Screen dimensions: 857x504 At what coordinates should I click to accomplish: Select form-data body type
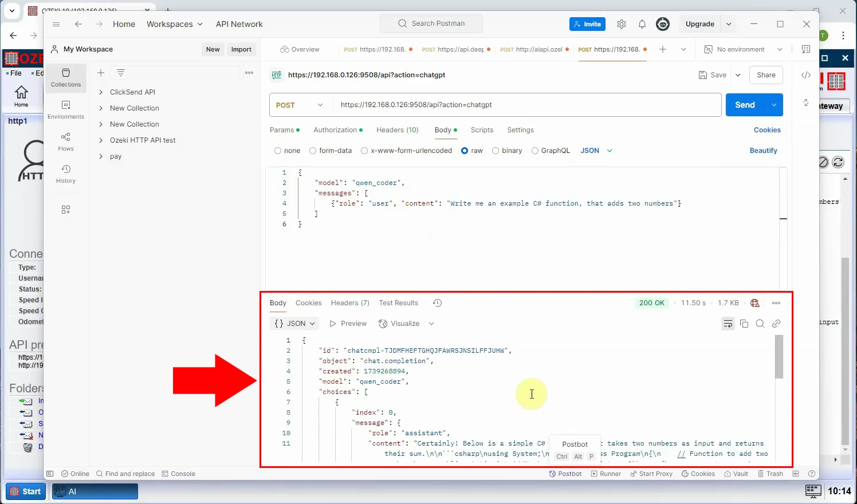(x=313, y=151)
